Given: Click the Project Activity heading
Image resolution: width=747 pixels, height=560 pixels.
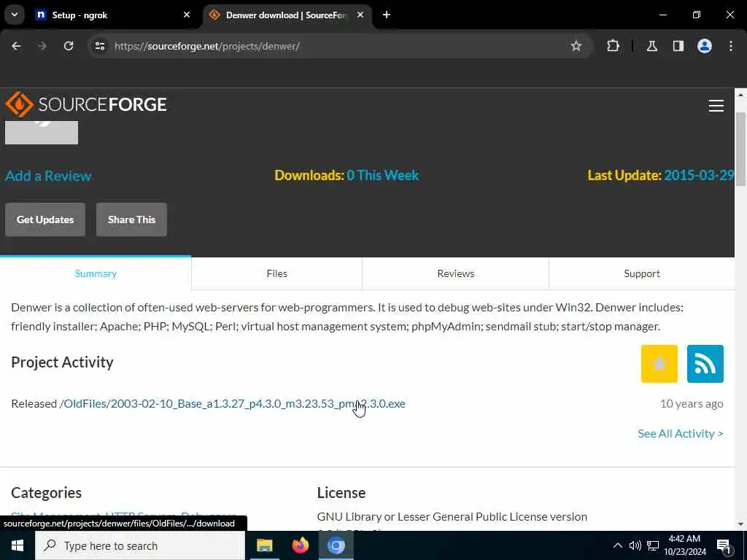Looking at the screenshot, I should coord(62,362).
